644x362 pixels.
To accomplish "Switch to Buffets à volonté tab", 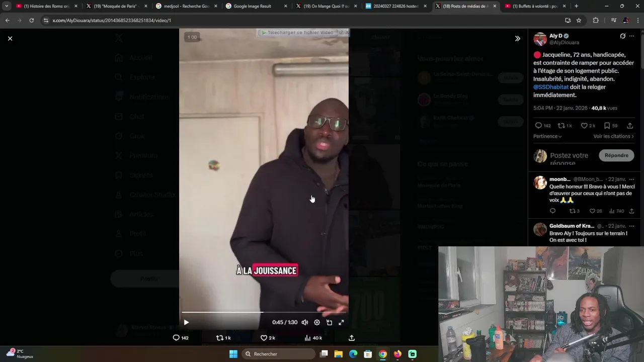I will (x=535, y=6).
